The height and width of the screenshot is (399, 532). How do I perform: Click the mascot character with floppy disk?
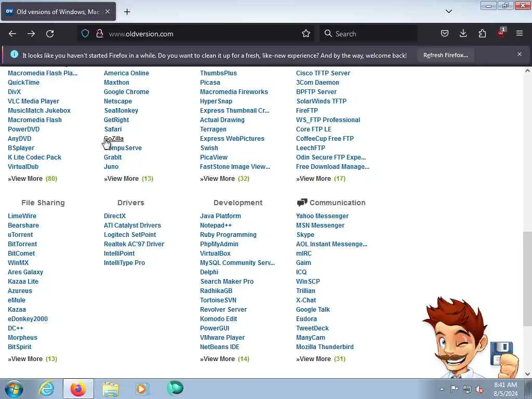pos(470,337)
